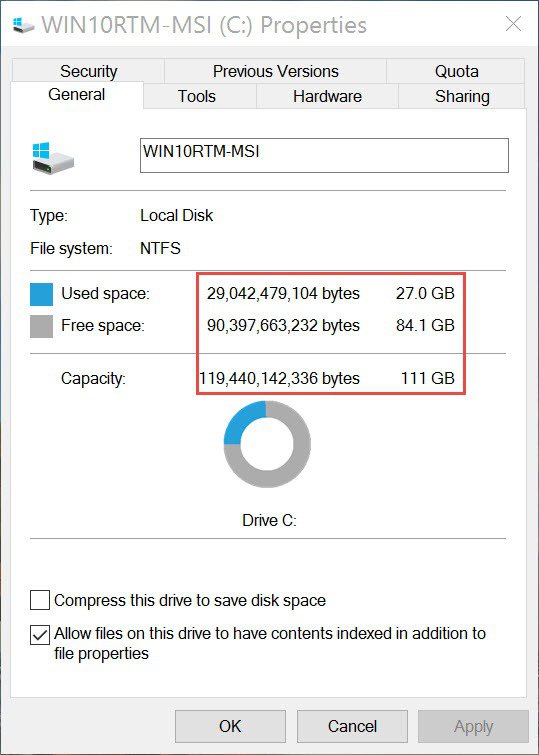Switch to the Security tab
This screenshot has height=755, width=539.
pyautogui.click(x=88, y=71)
